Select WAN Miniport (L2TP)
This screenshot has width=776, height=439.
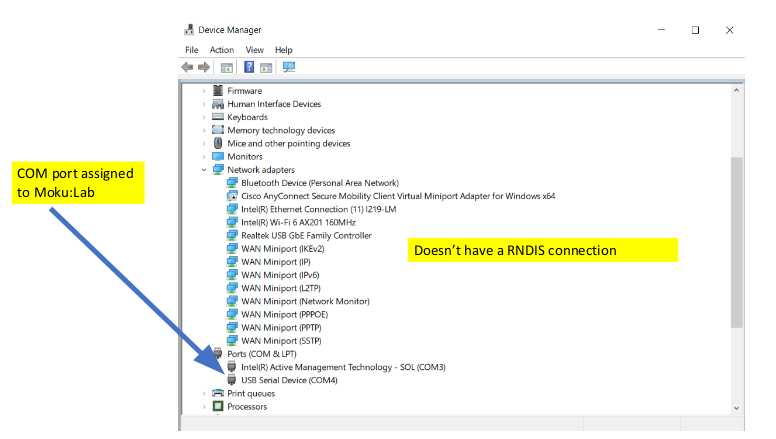tap(281, 288)
